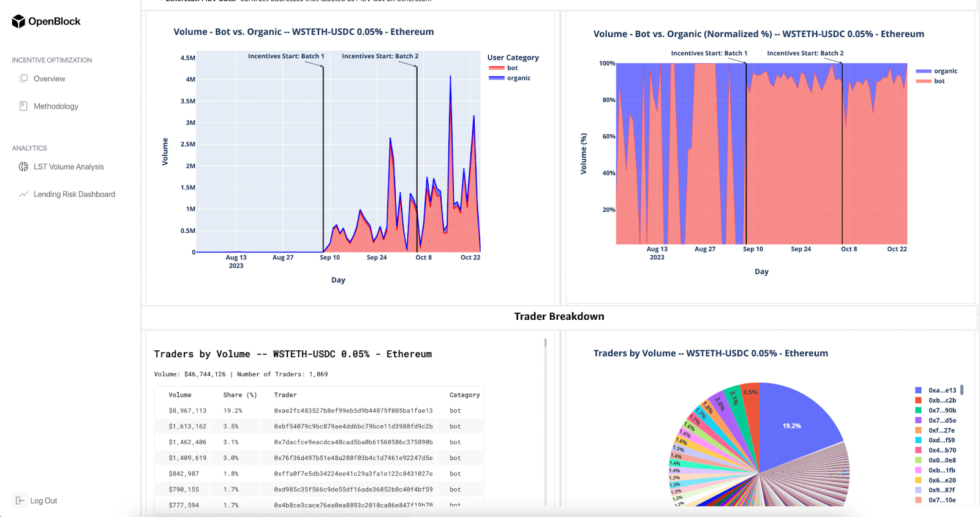Toggle organic series in Volume chart legend

point(510,78)
